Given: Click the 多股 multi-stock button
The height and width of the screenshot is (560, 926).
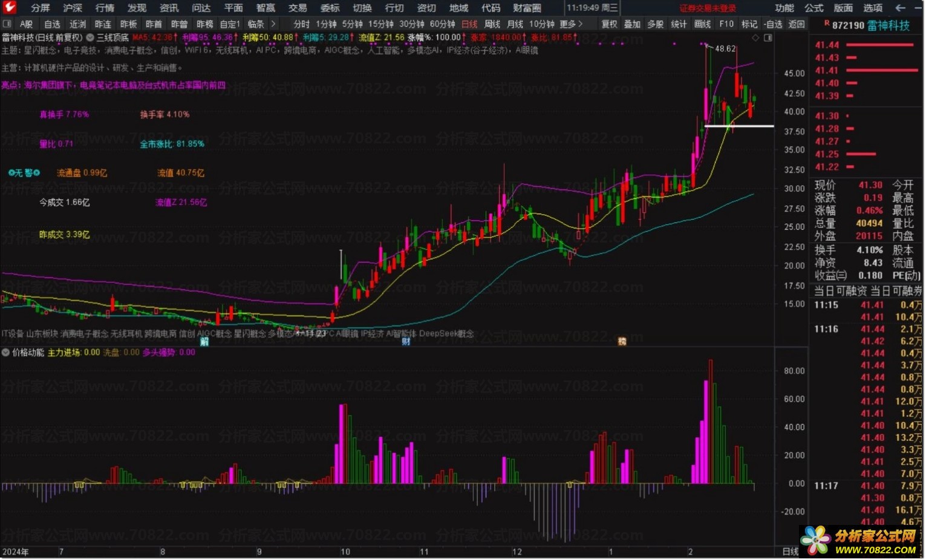Looking at the screenshot, I should pos(655,24).
